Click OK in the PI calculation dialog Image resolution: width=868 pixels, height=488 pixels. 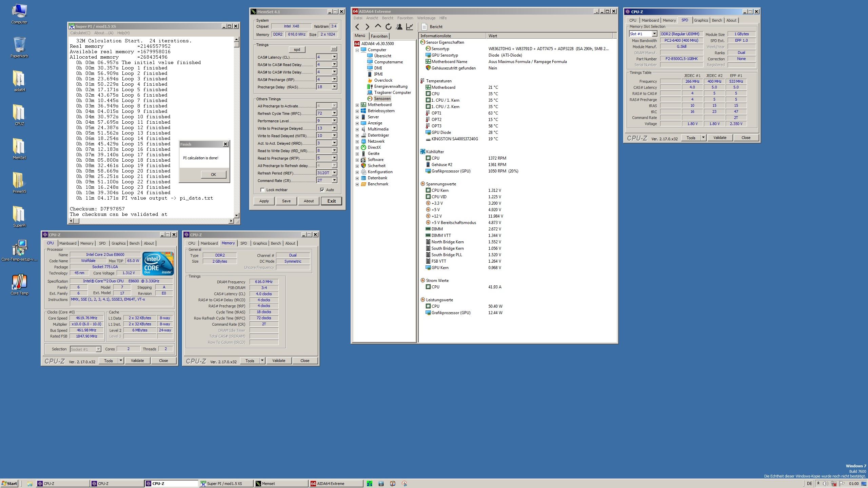(x=213, y=174)
